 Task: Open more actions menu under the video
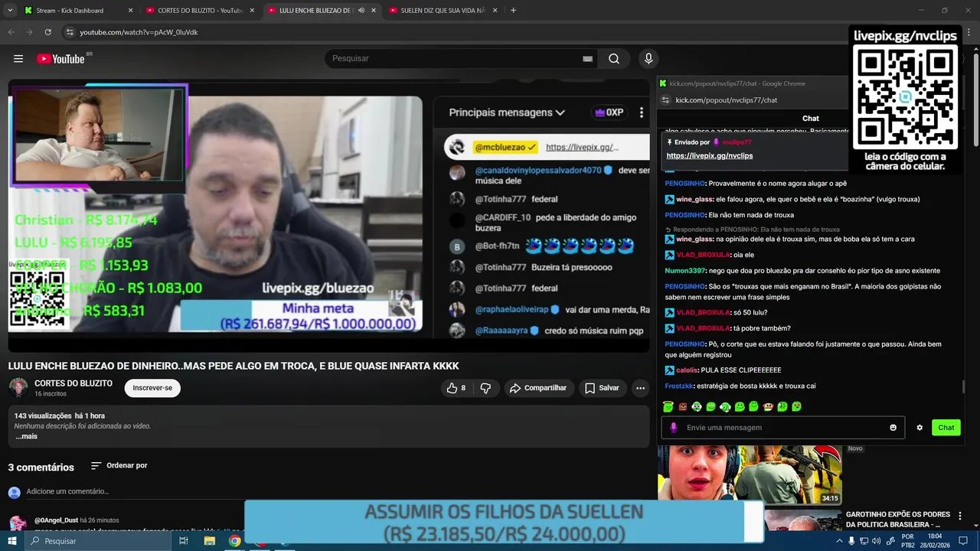coord(640,388)
